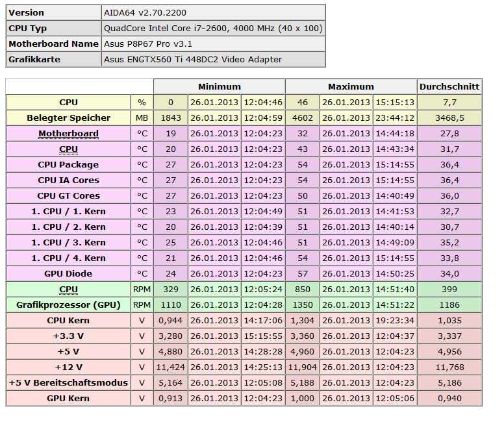The height and width of the screenshot is (422, 504).
Task: Select the 1843 minimum memory value
Action: pyautogui.click(x=171, y=118)
